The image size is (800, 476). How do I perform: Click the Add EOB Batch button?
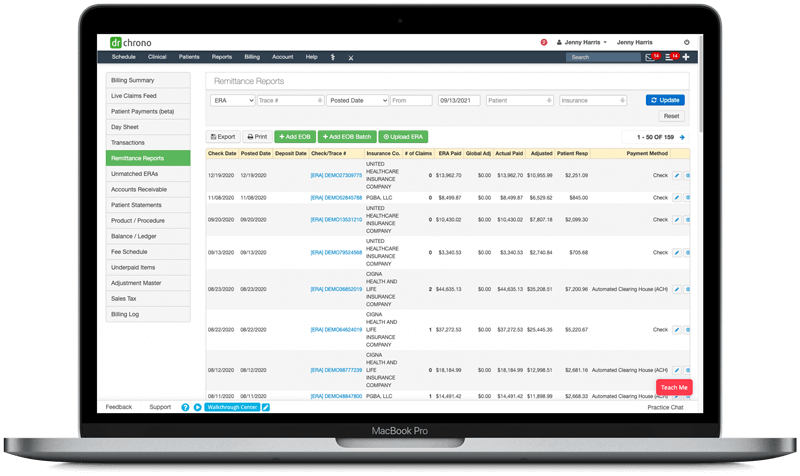pos(347,137)
